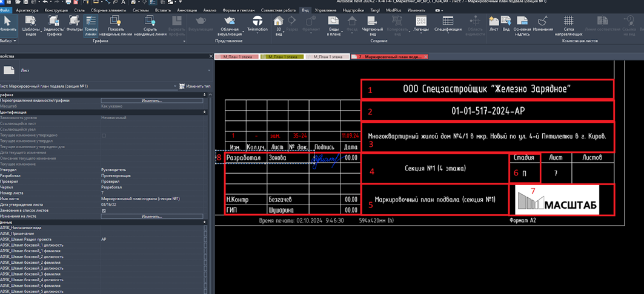The height and width of the screenshot is (294, 644).
Task: Switch to the Управление ribbon tab
Action: pos(326,10)
